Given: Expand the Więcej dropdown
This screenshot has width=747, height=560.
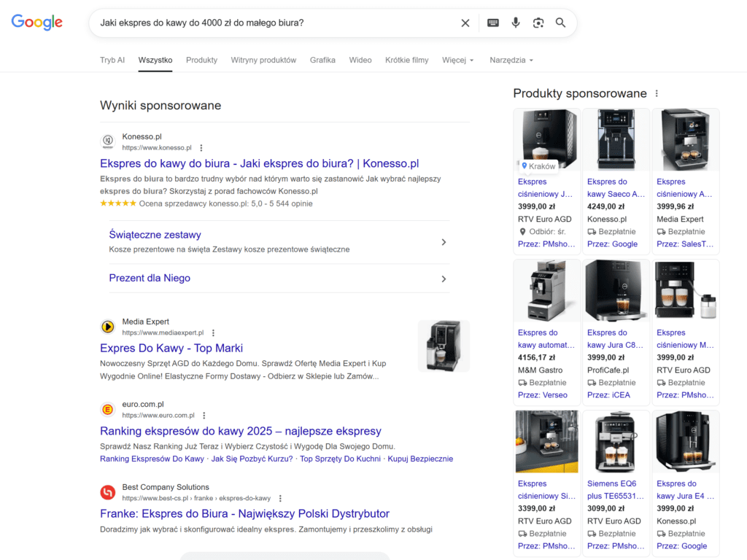Looking at the screenshot, I should [x=457, y=60].
